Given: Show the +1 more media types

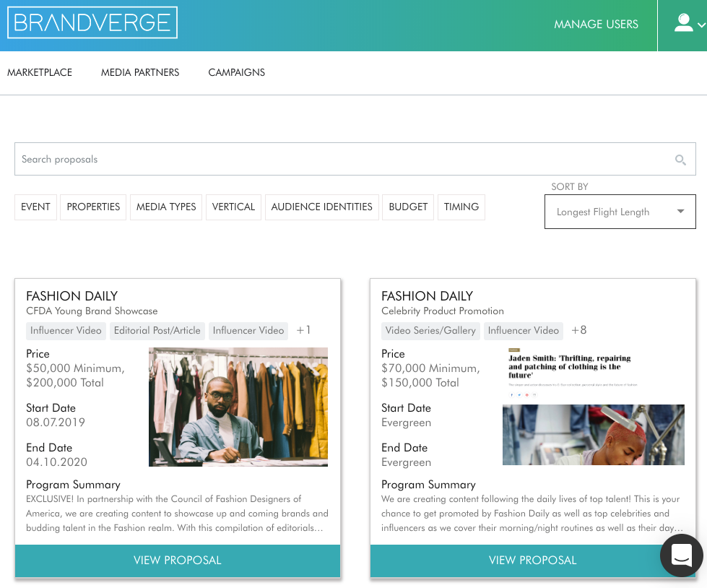Looking at the screenshot, I should pos(303,331).
